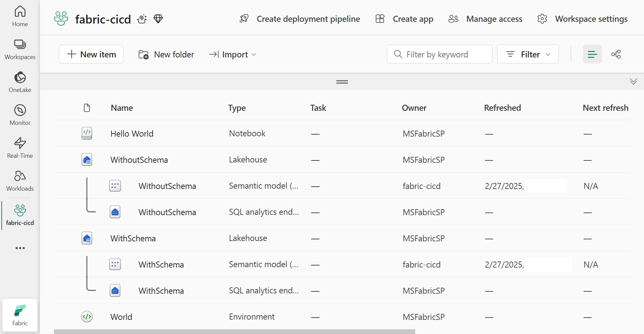Click the WithoutSchema lakehouse icon

click(x=87, y=159)
